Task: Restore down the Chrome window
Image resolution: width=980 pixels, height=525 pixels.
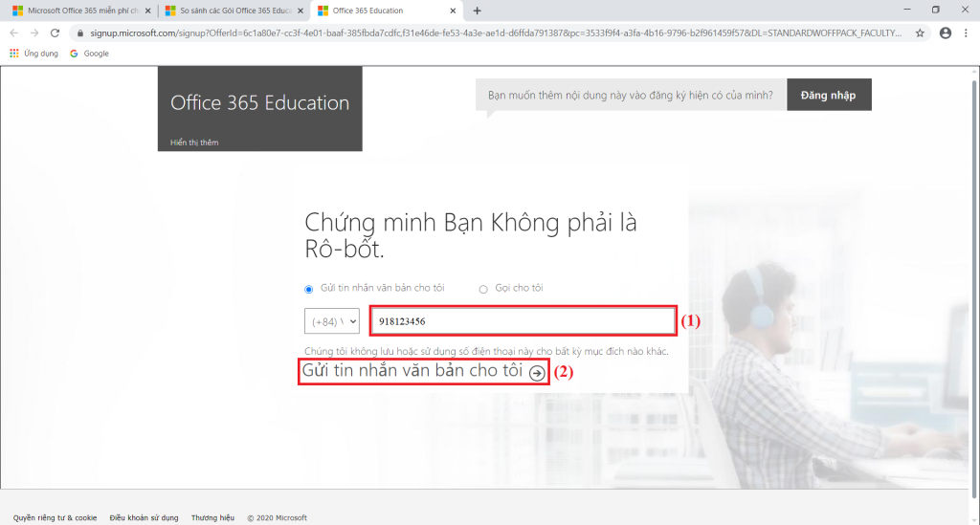Action: tap(936, 10)
